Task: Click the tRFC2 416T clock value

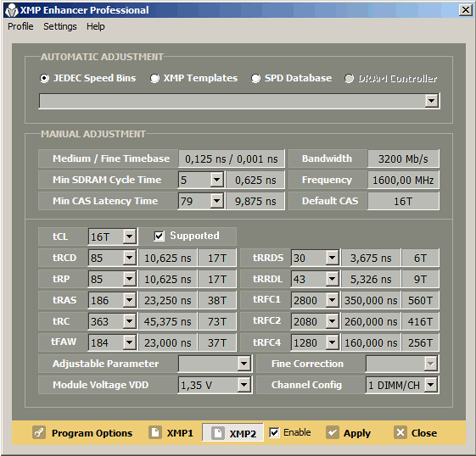Action: (420, 321)
